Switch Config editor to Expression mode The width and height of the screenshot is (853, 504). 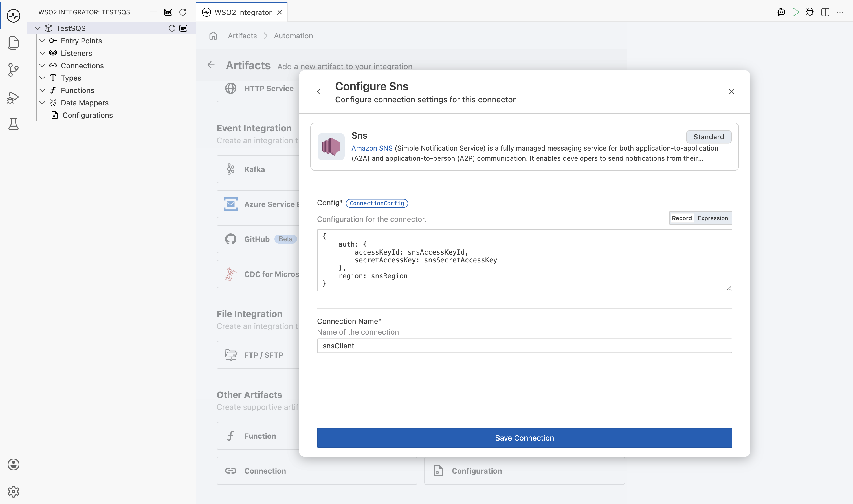(713, 218)
